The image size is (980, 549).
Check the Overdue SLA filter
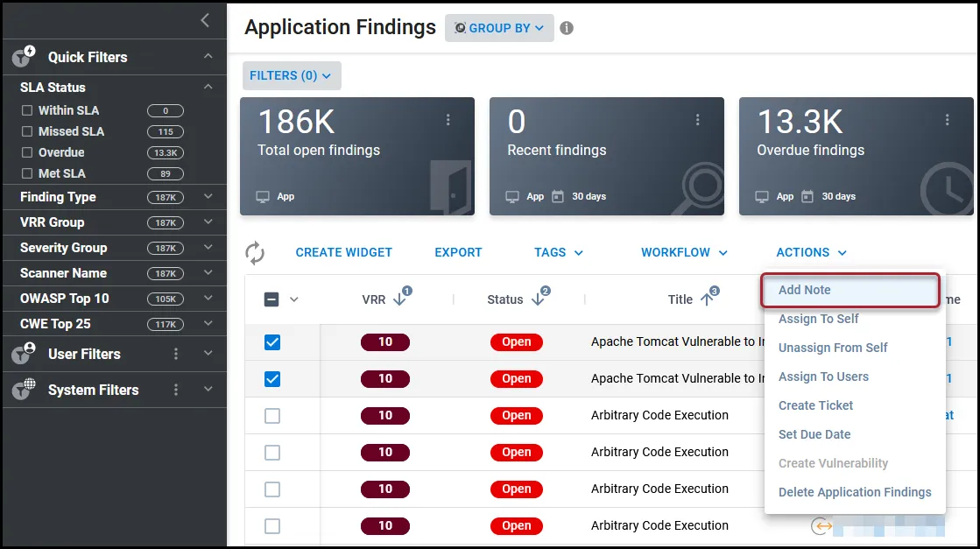click(x=27, y=152)
